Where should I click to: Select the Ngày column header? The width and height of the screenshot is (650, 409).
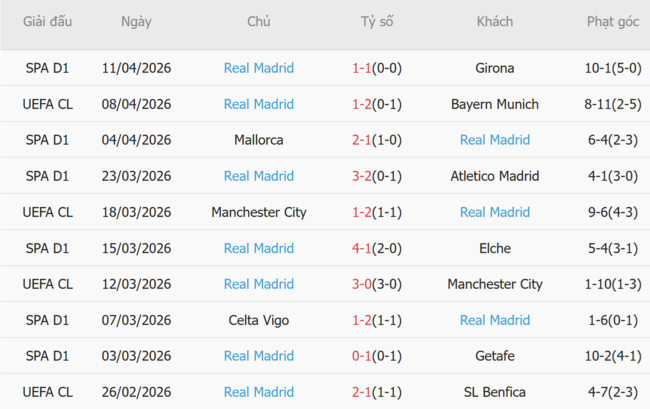(x=137, y=22)
